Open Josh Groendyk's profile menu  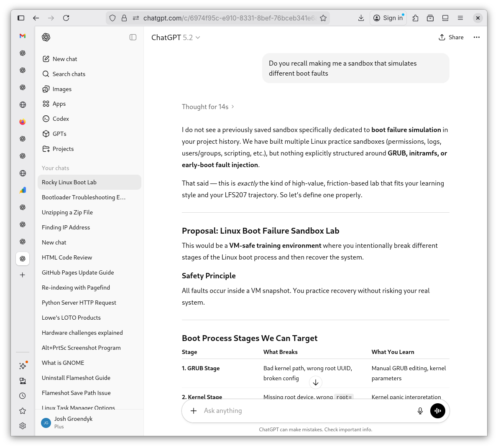73,423
